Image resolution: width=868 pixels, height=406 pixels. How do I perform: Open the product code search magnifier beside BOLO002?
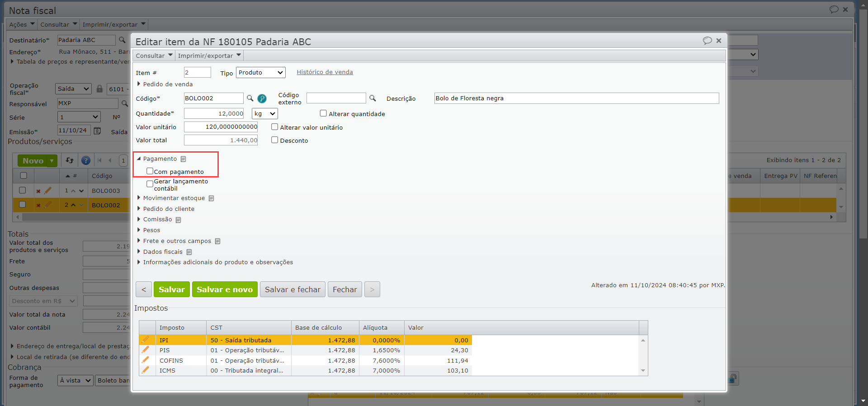coord(250,98)
